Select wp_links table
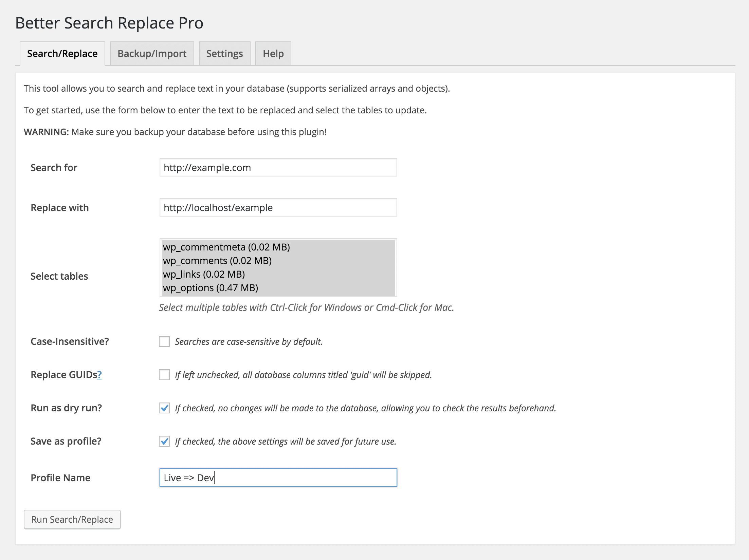 204,274
